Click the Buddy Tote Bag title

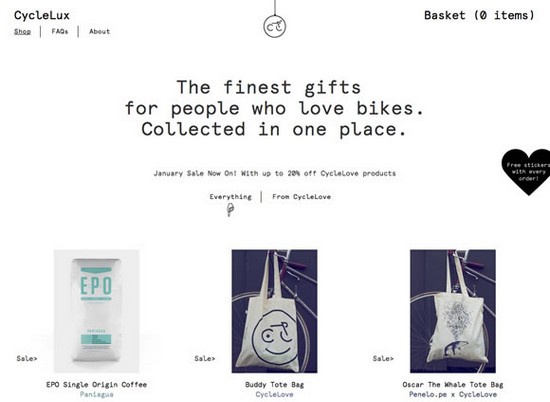(x=275, y=385)
